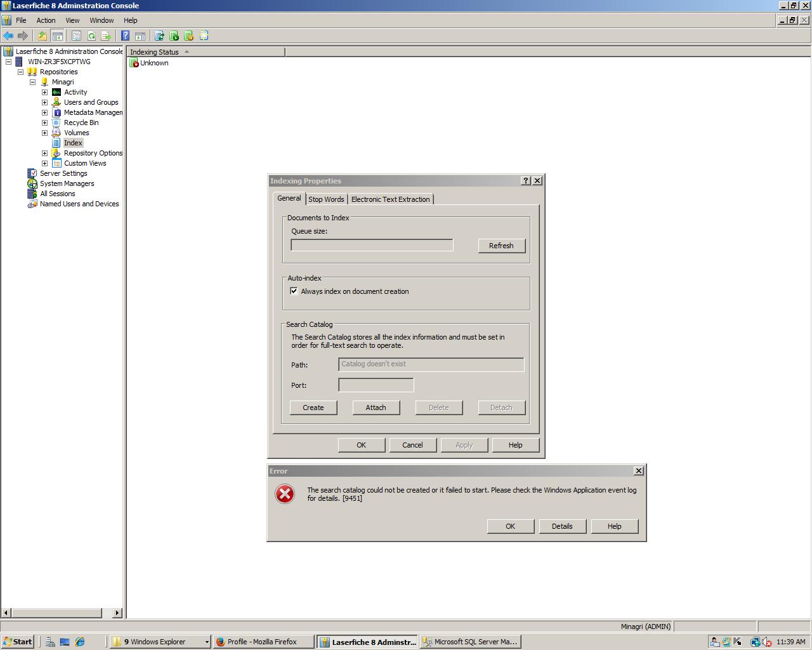The width and height of the screenshot is (812, 650).
Task: Click Help in the Error dialog
Action: (x=614, y=526)
